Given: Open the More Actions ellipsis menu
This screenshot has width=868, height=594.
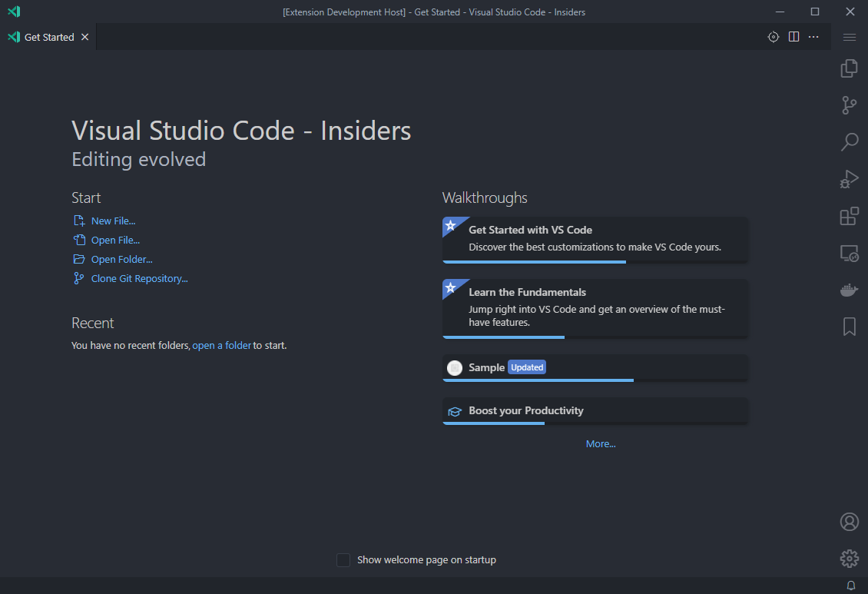Looking at the screenshot, I should [813, 36].
